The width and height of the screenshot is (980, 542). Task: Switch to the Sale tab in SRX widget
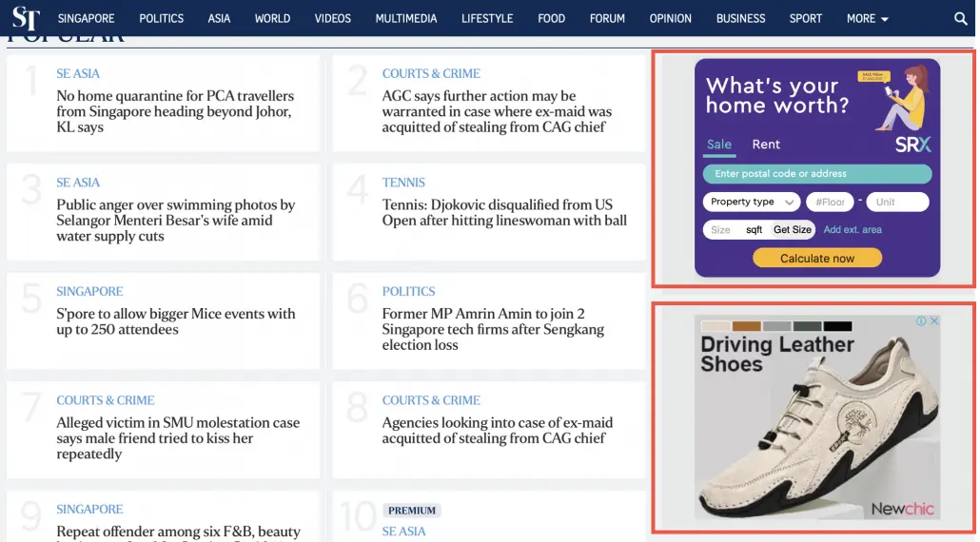pos(719,145)
